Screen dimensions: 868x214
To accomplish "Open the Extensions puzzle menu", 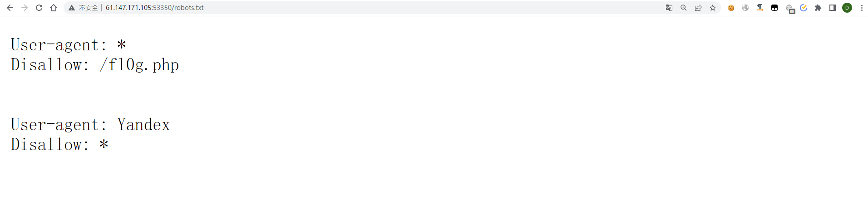I will (x=818, y=8).
